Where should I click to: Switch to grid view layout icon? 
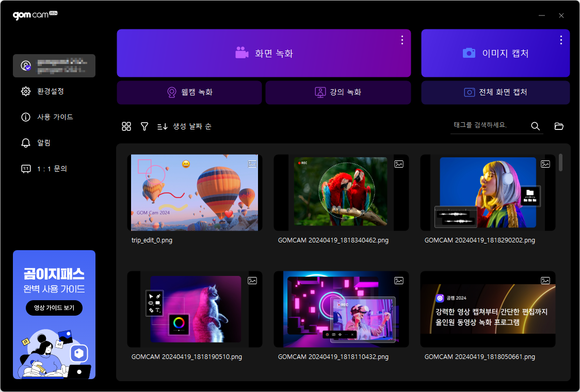click(126, 126)
